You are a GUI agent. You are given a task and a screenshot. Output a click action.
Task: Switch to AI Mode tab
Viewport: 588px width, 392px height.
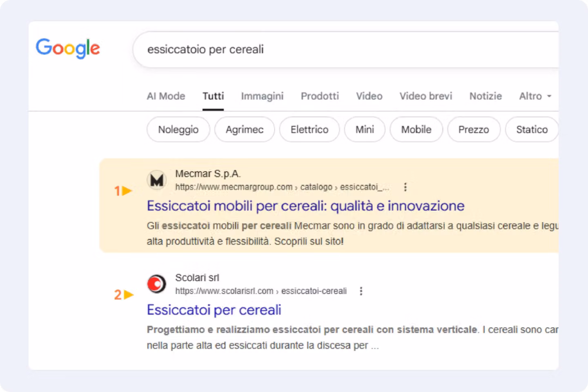[x=166, y=96]
